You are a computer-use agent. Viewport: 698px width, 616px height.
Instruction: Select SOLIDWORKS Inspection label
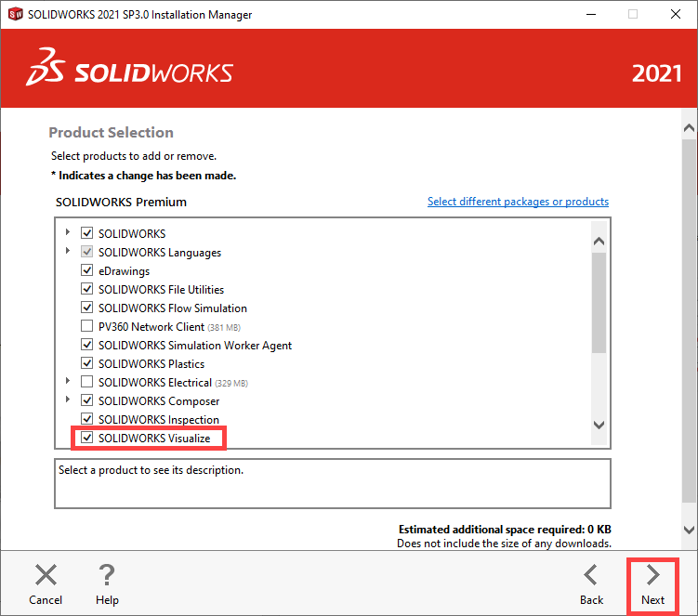pyautogui.click(x=159, y=420)
